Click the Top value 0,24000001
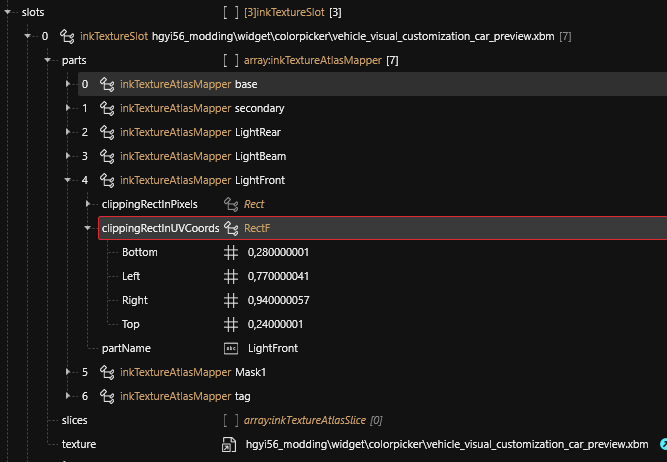 pos(275,324)
